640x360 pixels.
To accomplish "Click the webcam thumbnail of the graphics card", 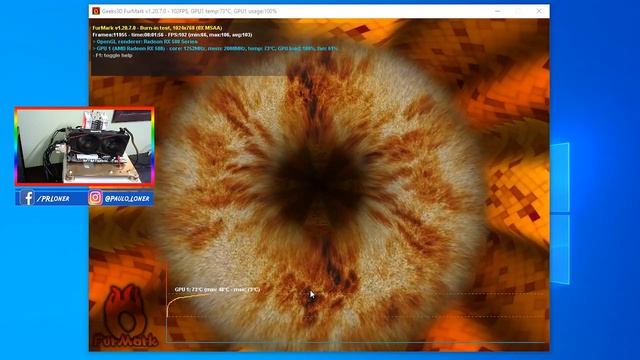I will pos(84,147).
